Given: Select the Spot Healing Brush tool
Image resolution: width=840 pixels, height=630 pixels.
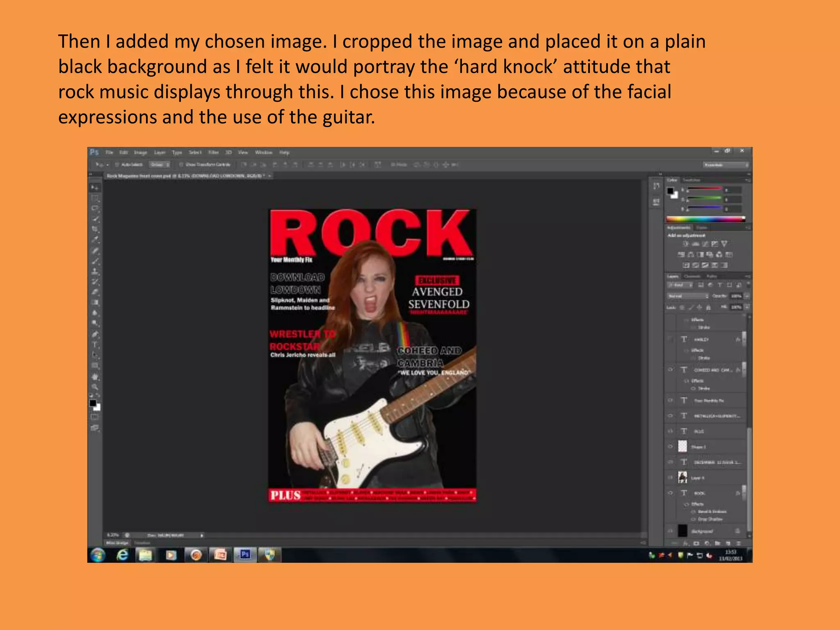Looking at the screenshot, I should (x=95, y=250).
